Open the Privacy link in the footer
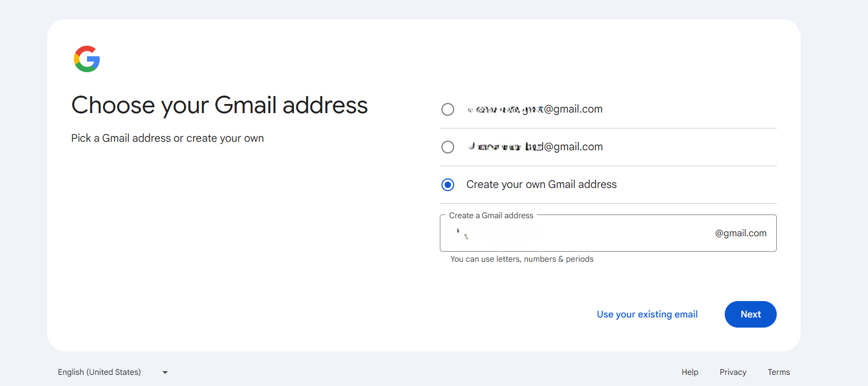 pyautogui.click(x=733, y=372)
